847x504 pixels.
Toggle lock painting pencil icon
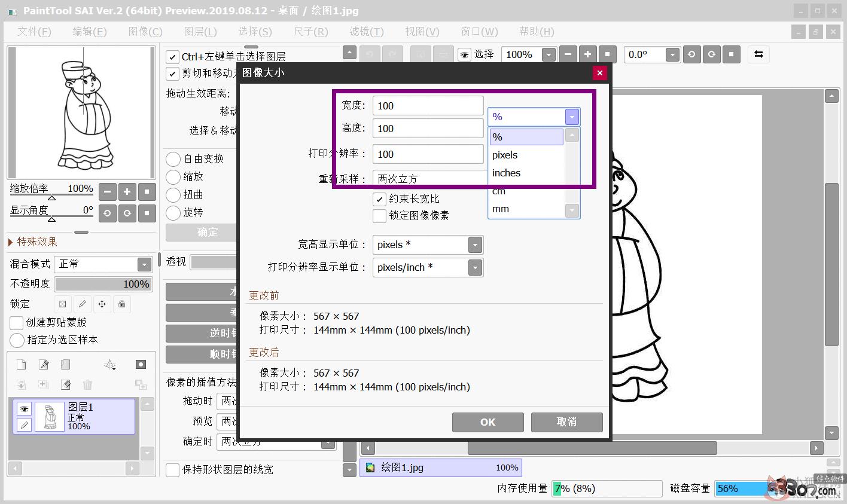click(x=83, y=304)
